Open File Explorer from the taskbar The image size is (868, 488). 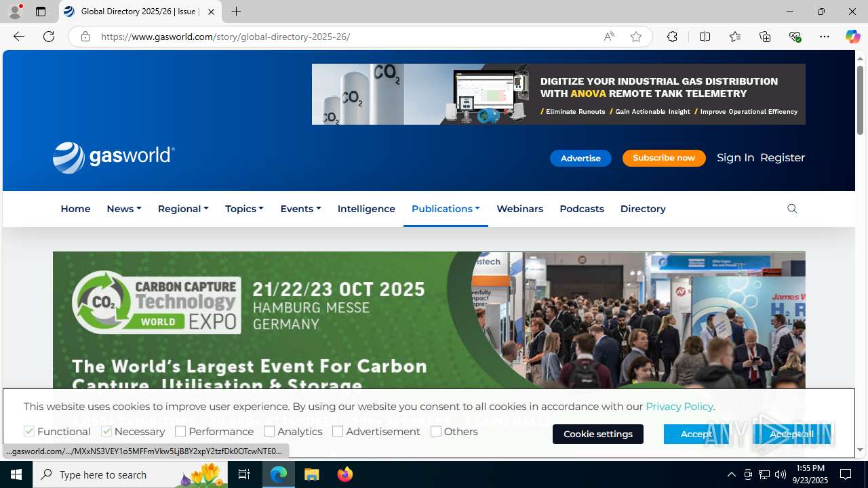[312, 474]
